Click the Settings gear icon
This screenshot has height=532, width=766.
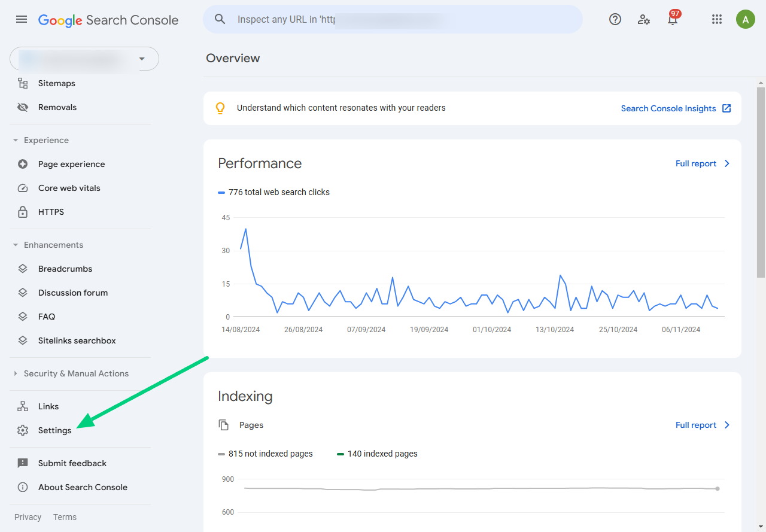(x=23, y=430)
